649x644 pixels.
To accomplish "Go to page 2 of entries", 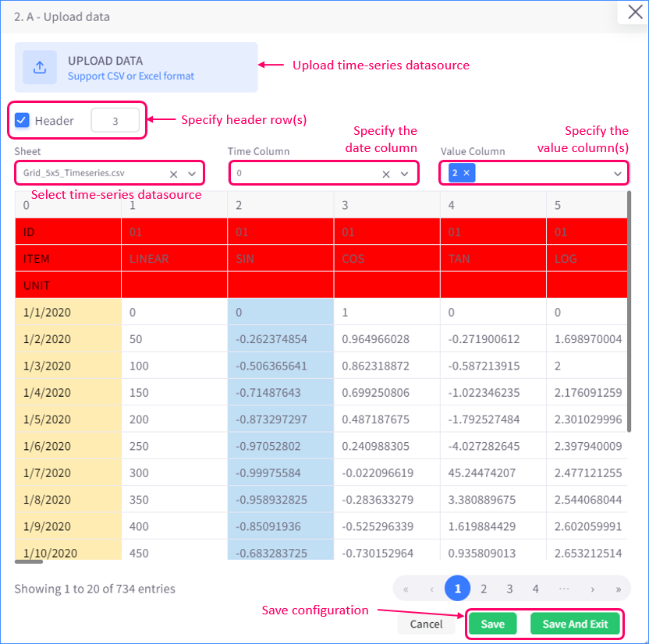I will (x=484, y=589).
